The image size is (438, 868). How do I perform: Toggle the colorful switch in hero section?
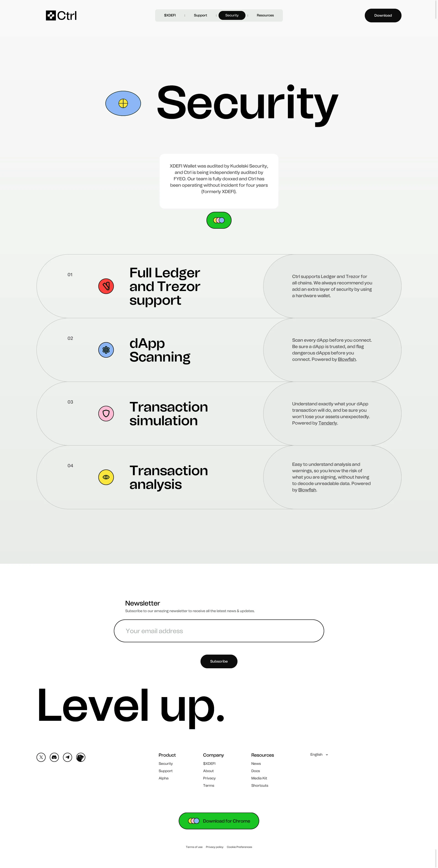[219, 220]
